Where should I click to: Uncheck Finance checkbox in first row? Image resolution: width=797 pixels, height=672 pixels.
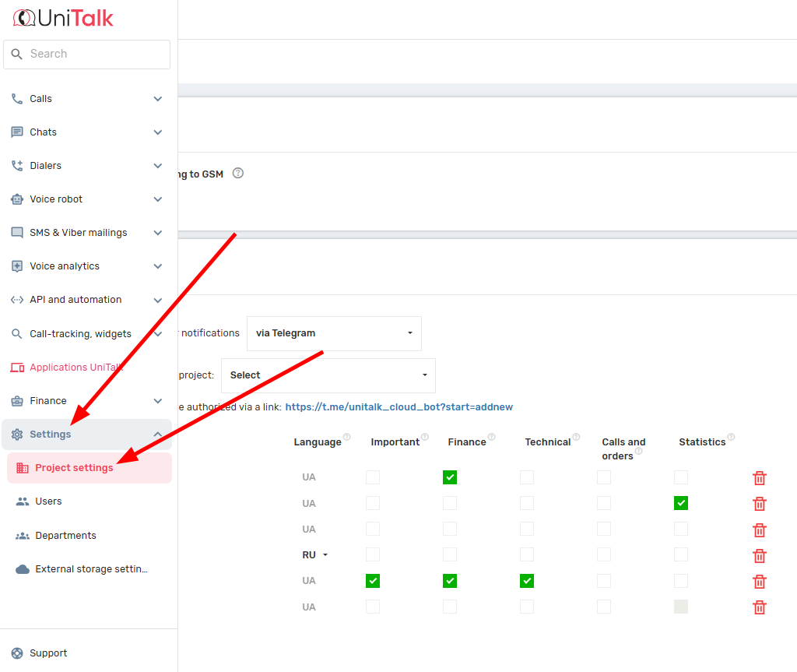(450, 477)
